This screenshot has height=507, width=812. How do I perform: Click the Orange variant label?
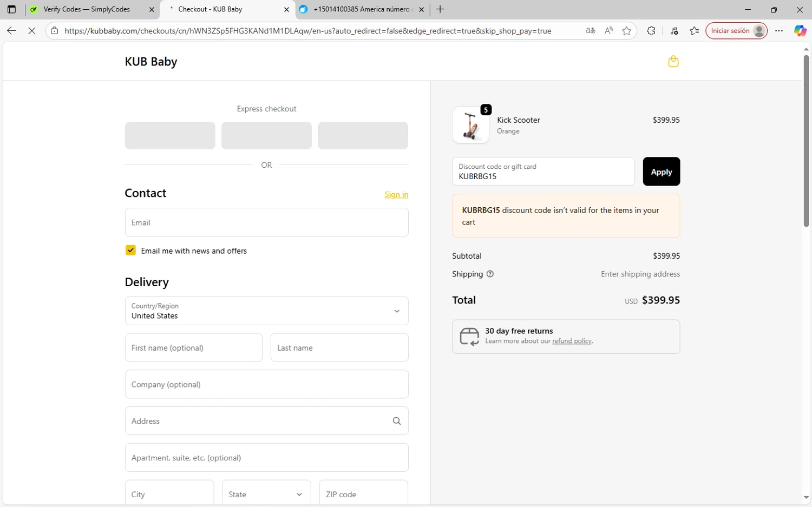508,131
